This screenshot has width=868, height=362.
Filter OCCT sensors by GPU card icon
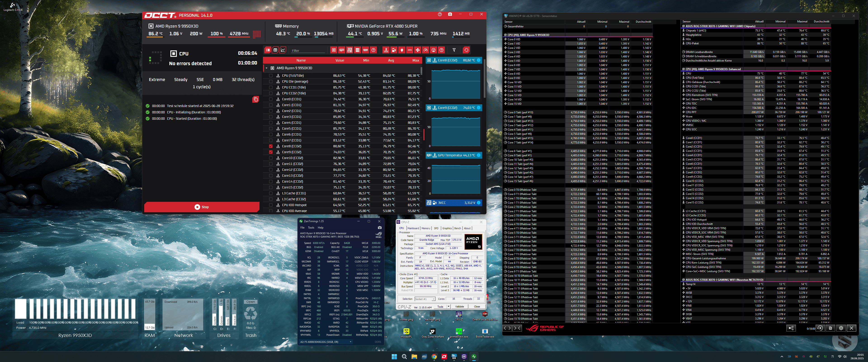point(342,50)
